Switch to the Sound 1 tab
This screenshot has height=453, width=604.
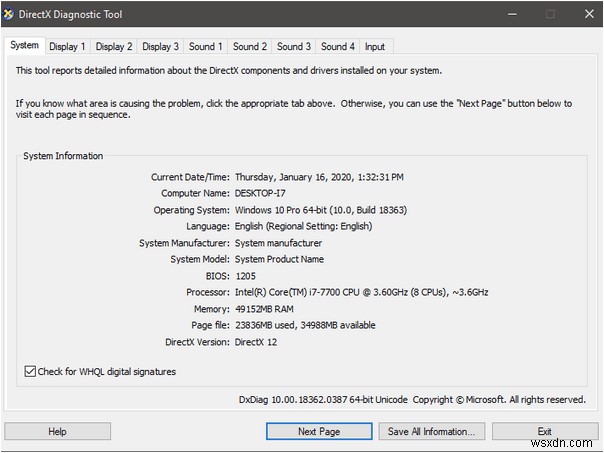206,47
